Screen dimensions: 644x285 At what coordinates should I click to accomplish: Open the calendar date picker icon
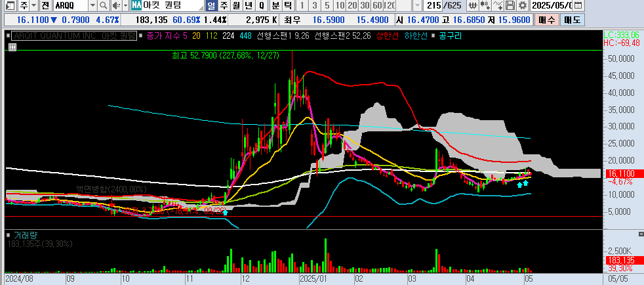[x=578, y=5]
